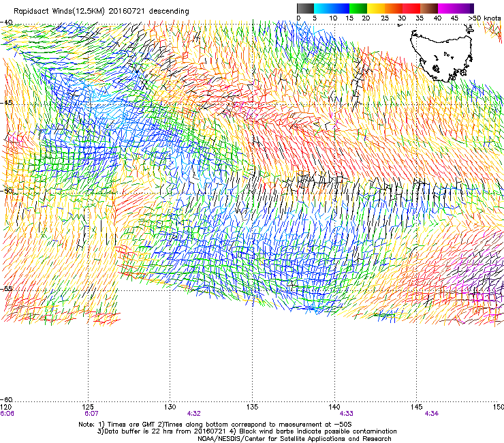This screenshot has width=504, height=443.
Task: Click the -55 latitude axis label
Action: (x=6, y=288)
